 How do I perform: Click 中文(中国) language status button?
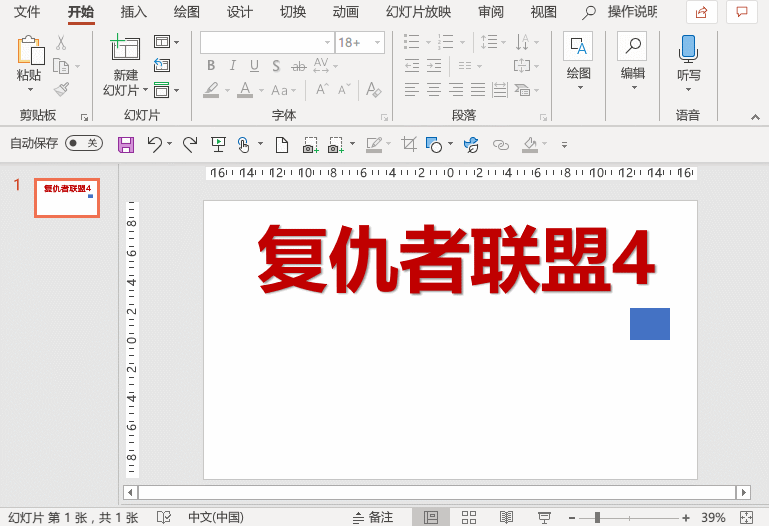tap(216, 517)
